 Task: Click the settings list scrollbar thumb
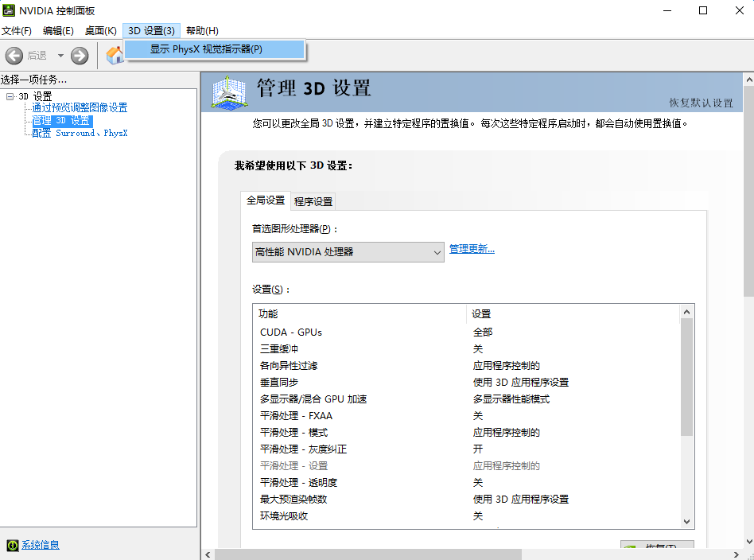686,377
